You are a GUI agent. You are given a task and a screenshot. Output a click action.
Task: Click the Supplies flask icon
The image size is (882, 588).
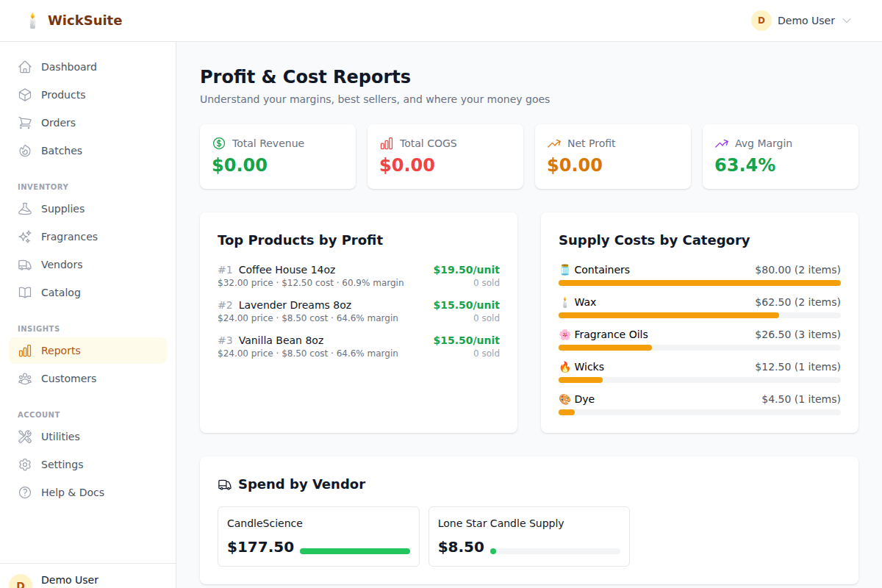(x=25, y=209)
